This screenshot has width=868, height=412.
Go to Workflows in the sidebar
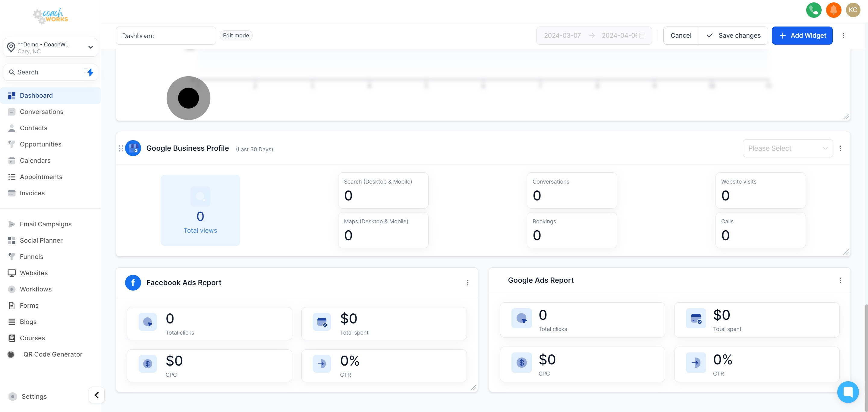point(36,289)
